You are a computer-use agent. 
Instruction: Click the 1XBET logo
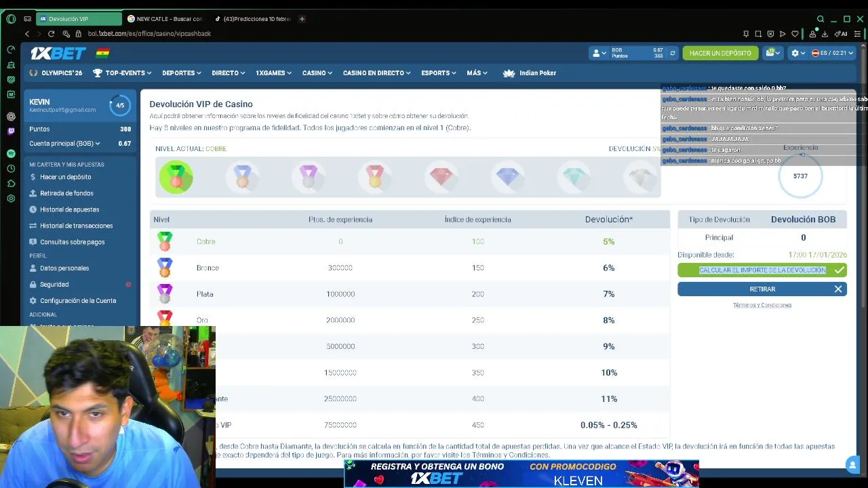click(58, 53)
